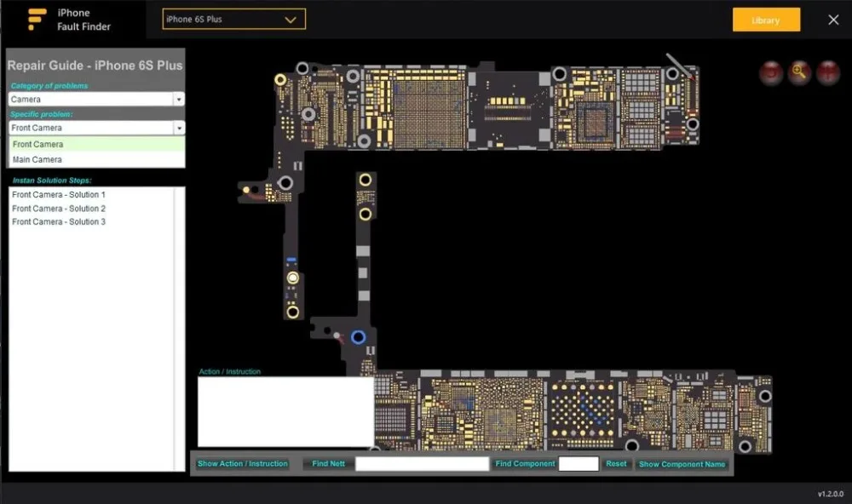The width and height of the screenshot is (852, 504).
Task: Close the Fault Finder window
Action: (833, 20)
